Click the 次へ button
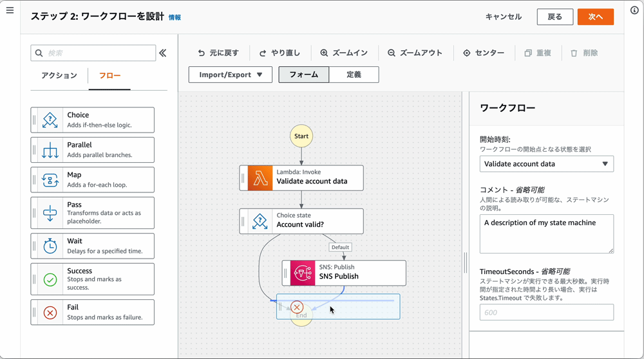This screenshot has width=644, height=359. pos(596,17)
